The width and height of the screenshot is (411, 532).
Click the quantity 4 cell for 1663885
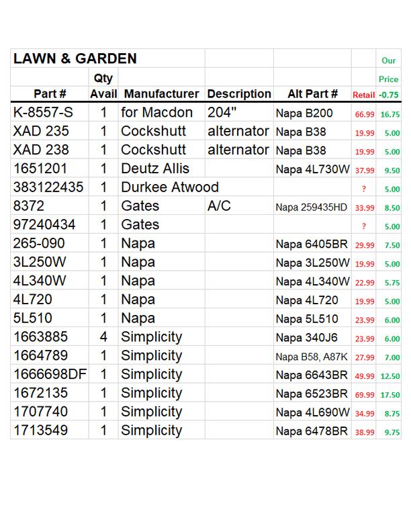pyautogui.click(x=103, y=337)
